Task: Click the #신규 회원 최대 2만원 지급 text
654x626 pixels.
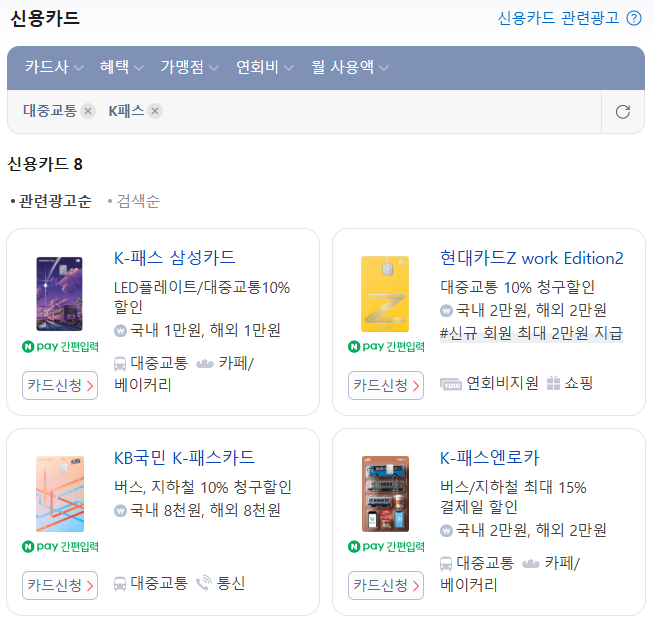Action: (x=531, y=333)
